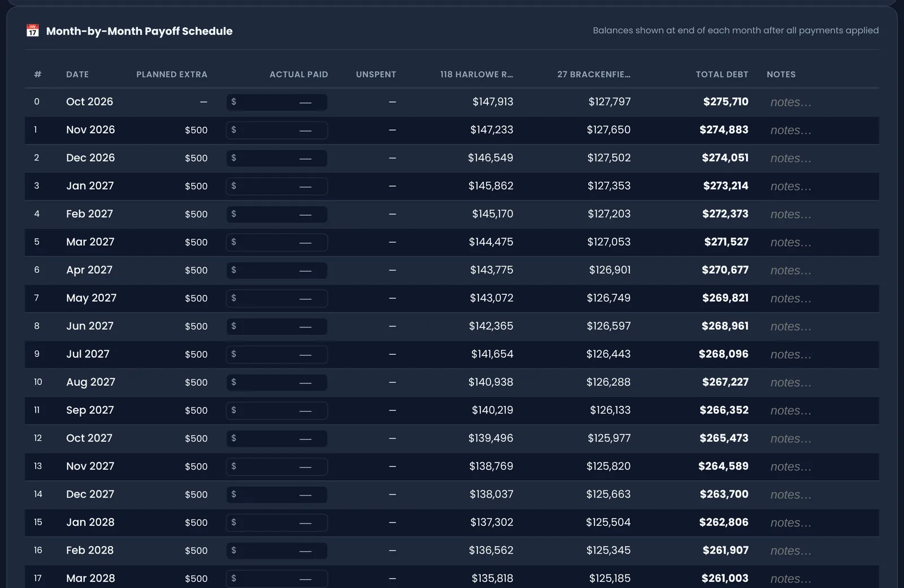Click the balances-shown-at-end-of-month note
This screenshot has height=588, width=904.
pos(736,31)
